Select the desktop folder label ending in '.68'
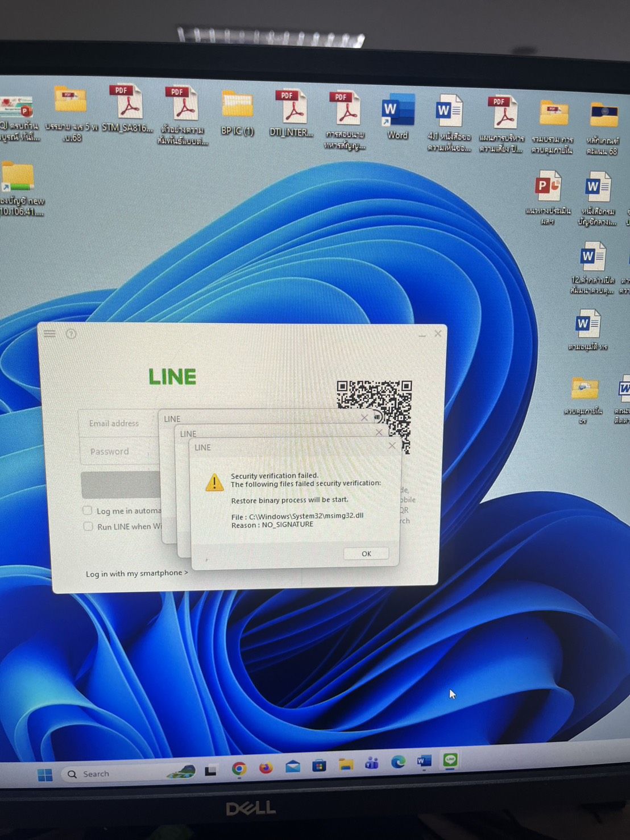 coord(72,113)
